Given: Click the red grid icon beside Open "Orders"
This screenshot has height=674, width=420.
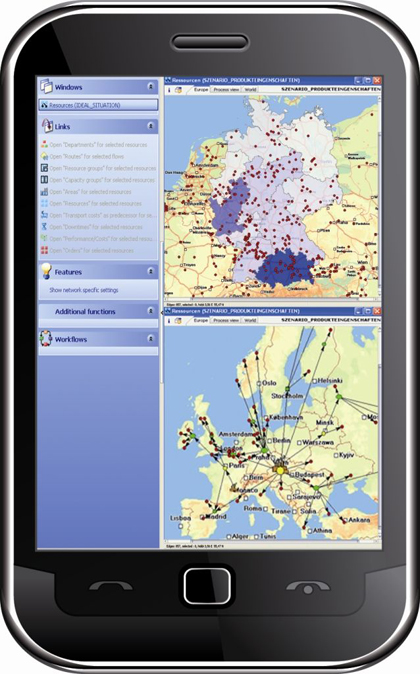Looking at the screenshot, I should click(44, 250).
